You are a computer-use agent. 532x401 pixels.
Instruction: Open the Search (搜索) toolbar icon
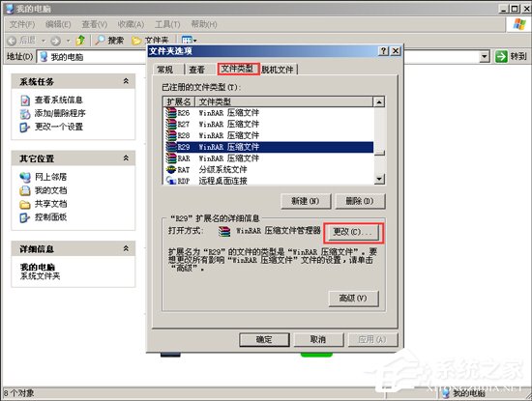100,41
